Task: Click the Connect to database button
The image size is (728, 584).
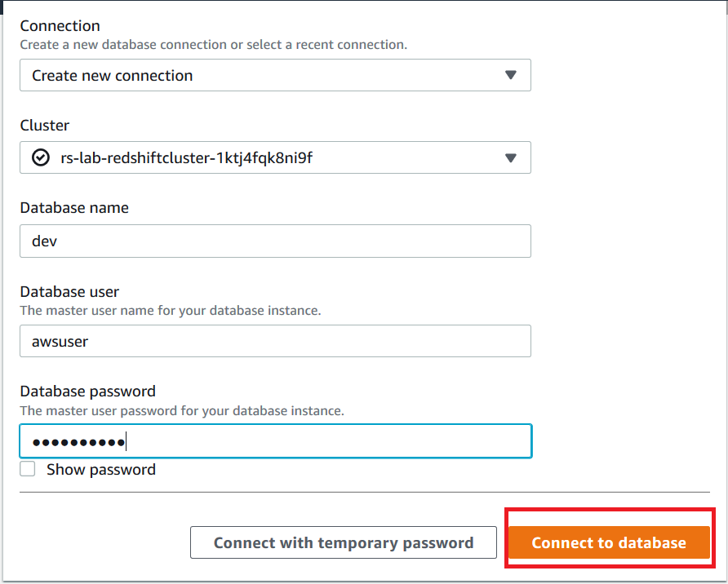Action: tap(609, 542)
